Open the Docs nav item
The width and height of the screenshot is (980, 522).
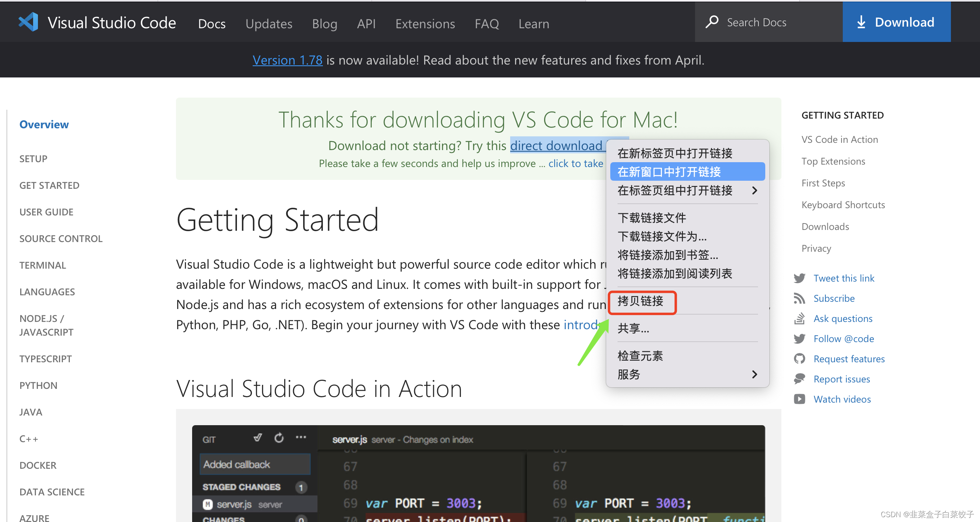pos(212,24)
